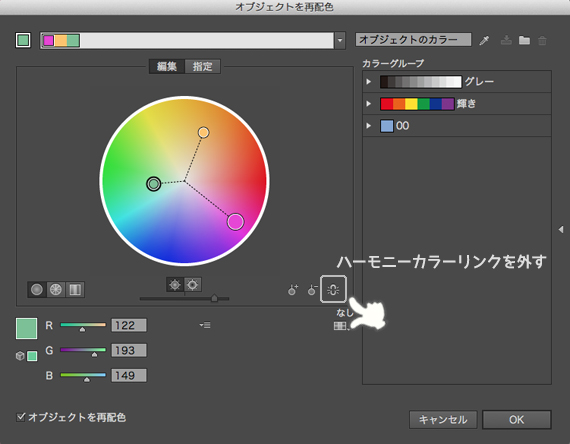
Task: Click the unlink harmony colors icon
Action: (333, 289)
